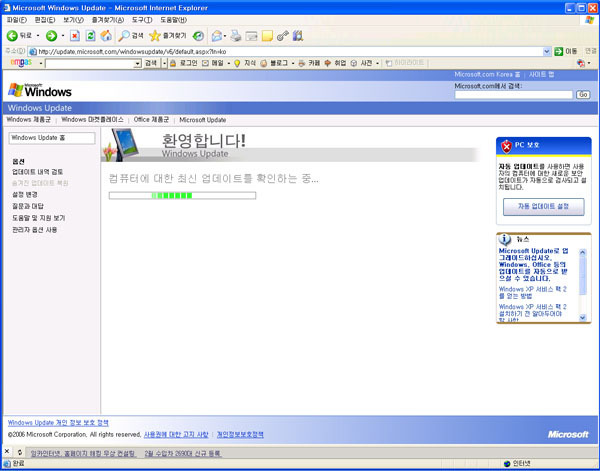
Task: Open the 즐겨찾기(A) menu
Action: [x=108, y=20]
